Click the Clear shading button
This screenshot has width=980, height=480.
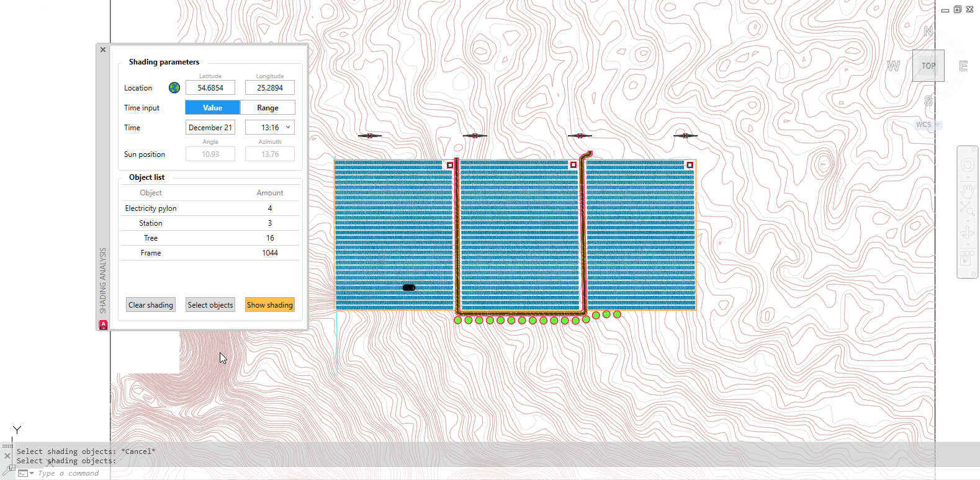(151, 305)
